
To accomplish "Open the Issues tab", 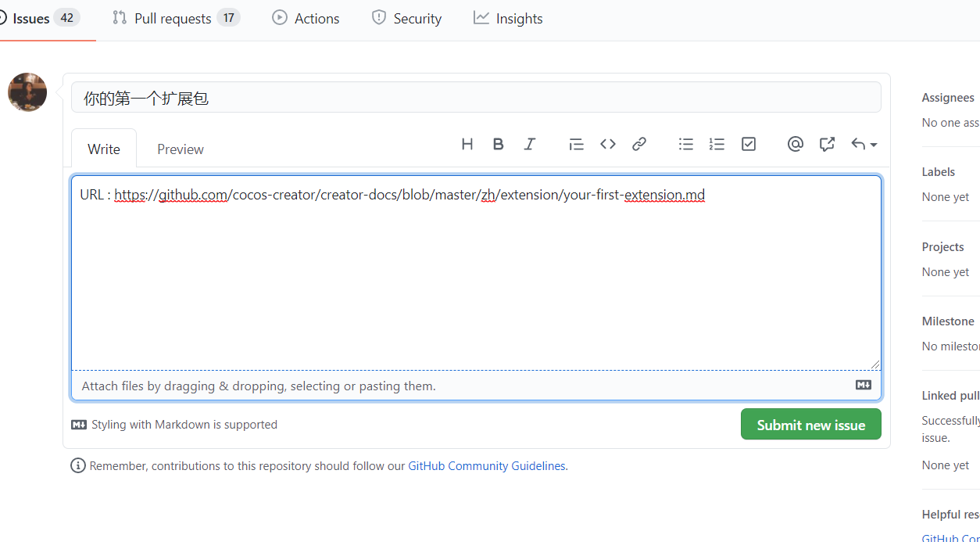I will 40,18.
